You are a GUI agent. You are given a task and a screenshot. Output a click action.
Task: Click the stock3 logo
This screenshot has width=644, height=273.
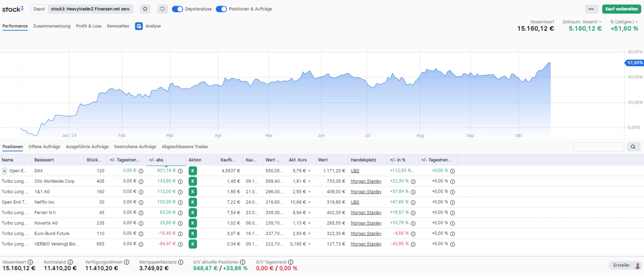(x=13, y=9)
